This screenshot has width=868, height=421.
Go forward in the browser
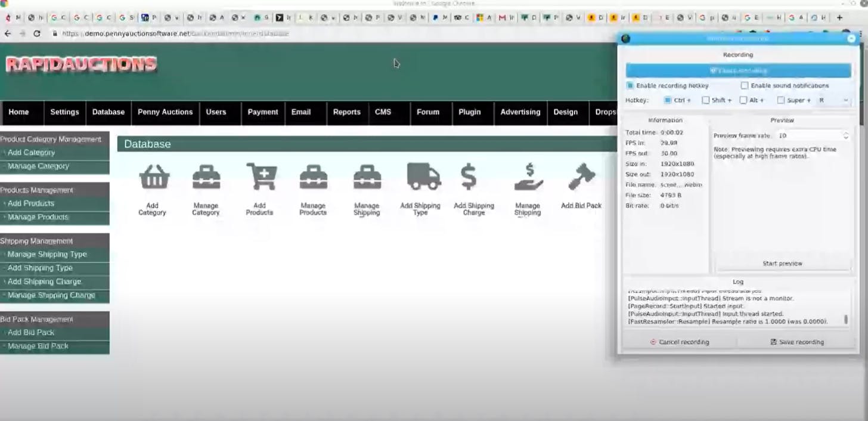[x=22, y=33]
